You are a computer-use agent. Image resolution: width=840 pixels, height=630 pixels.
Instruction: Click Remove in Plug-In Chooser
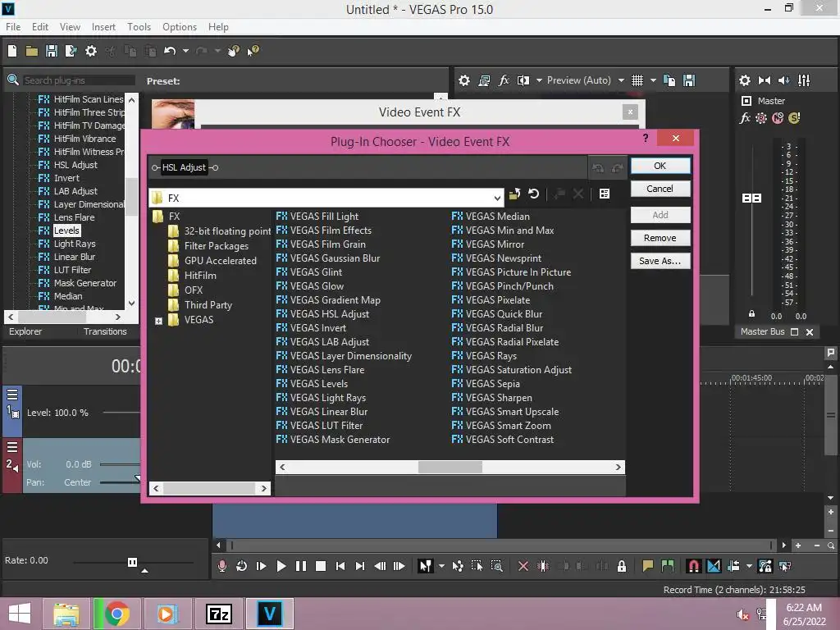pos(660,238)
